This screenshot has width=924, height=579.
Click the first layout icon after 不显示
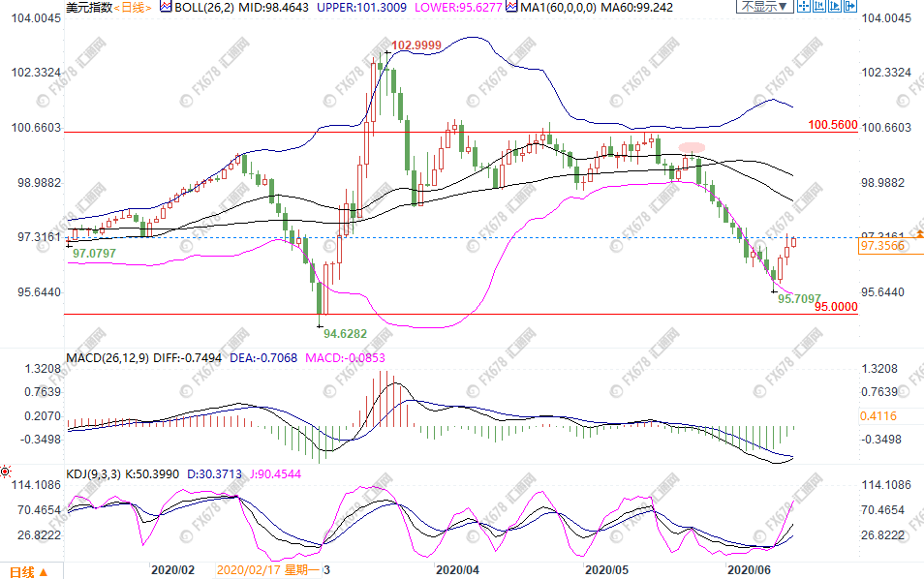pos(806,7)
